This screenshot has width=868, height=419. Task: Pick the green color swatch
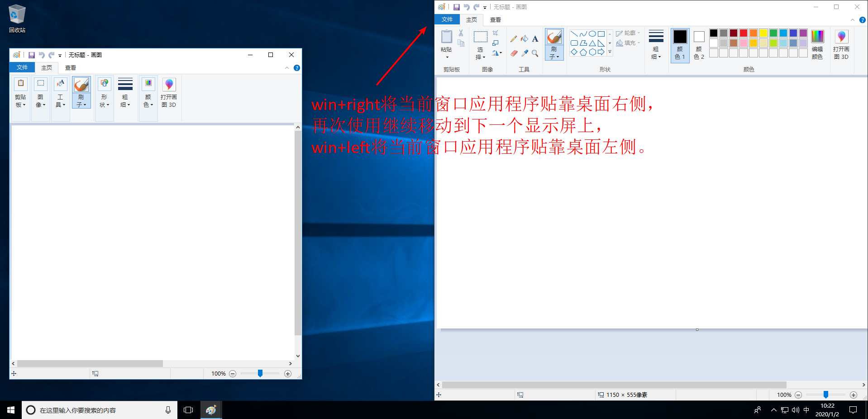tap(773, 33)
